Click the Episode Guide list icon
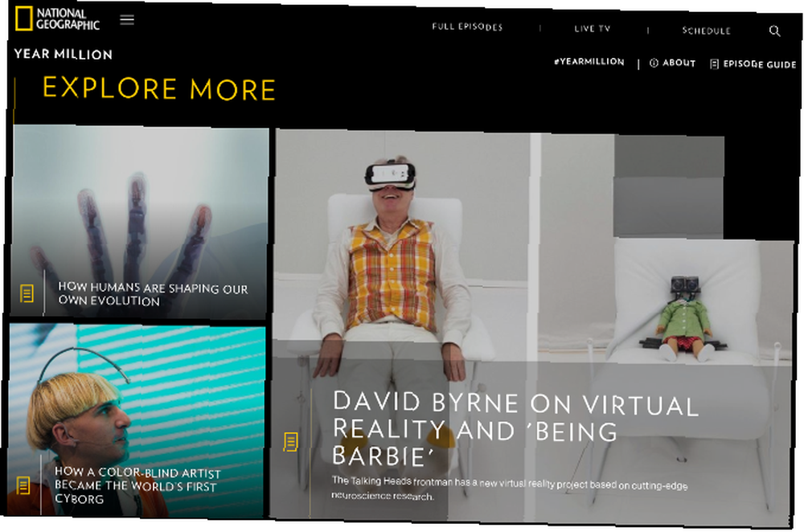Viewport: 804px width, 532px height. click(714, 64)
